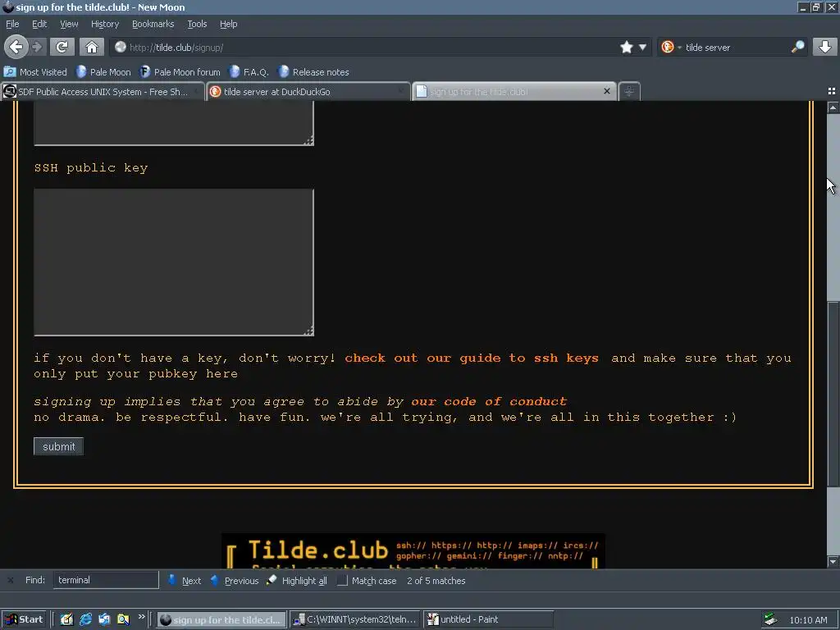Submit the signup form
840x630 pixels.
tap(58, 446)
